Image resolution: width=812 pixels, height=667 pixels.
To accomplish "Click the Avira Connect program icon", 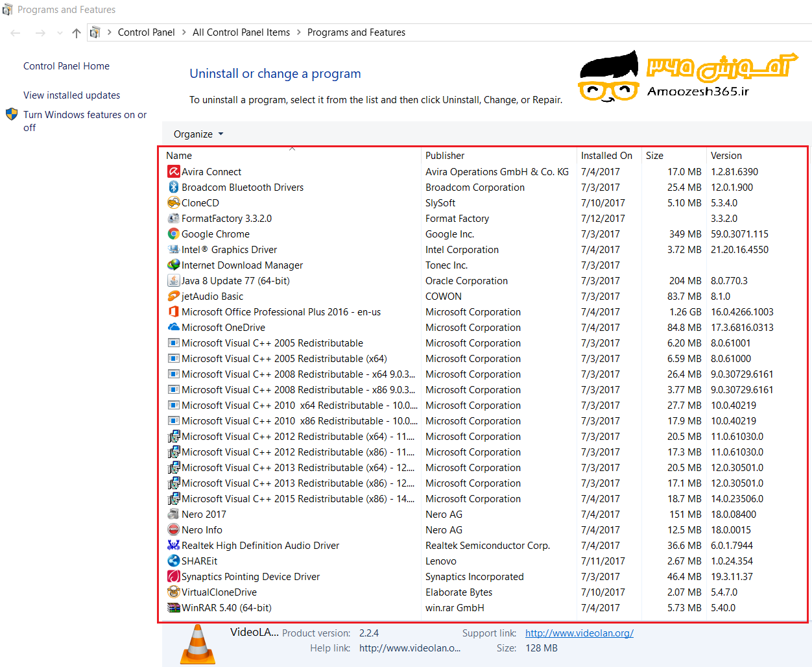I will [173, 171].
